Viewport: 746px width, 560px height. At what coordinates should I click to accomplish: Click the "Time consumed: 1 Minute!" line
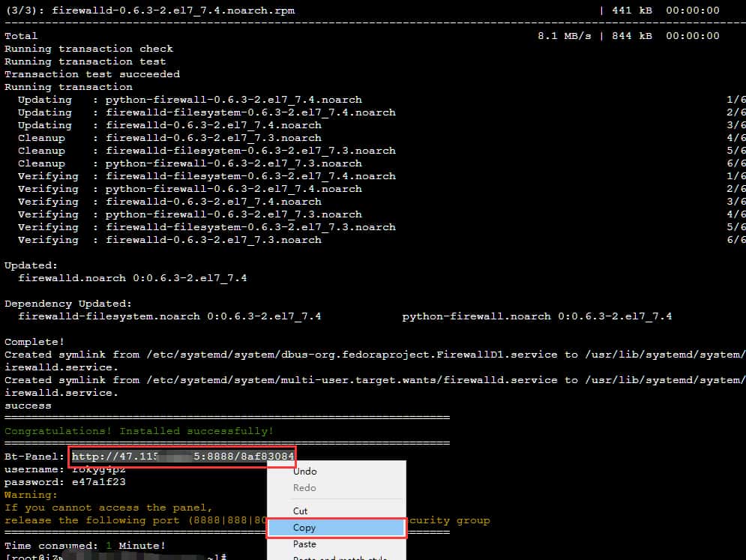[85, 545]
